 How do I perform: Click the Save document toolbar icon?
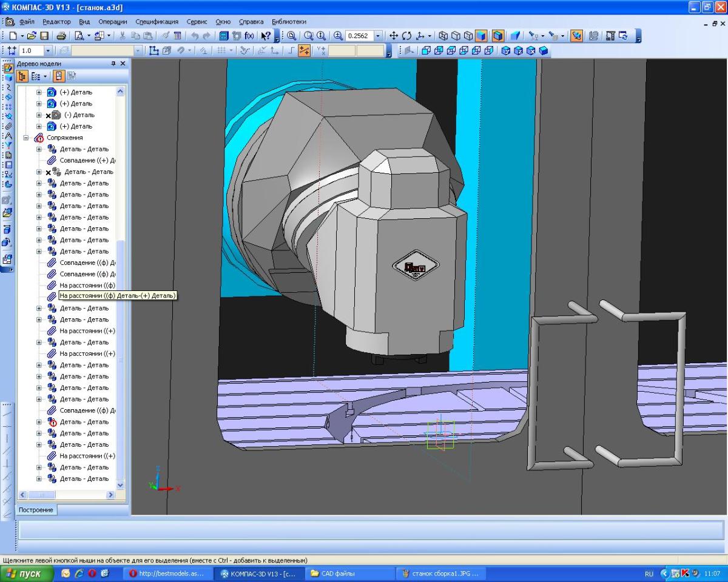point(45,36)
